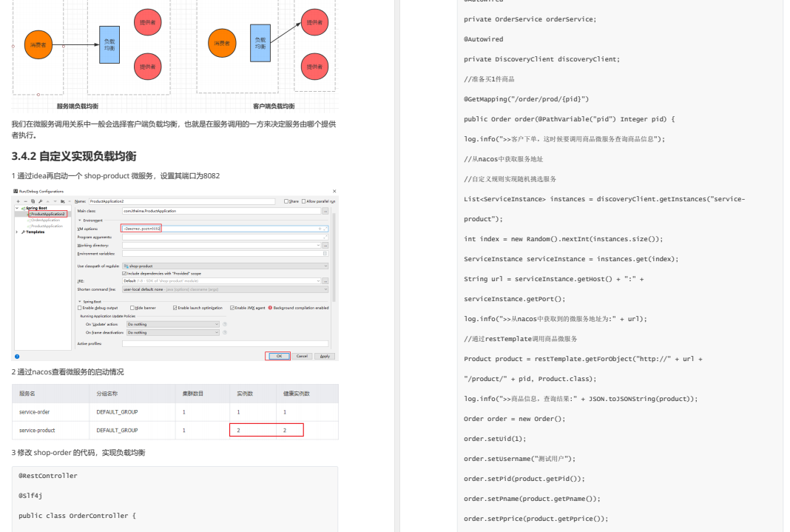790x532 pixels.
Task: Toggle Include dependencies with Provided scope checkbox
Action: coord(124,274)
